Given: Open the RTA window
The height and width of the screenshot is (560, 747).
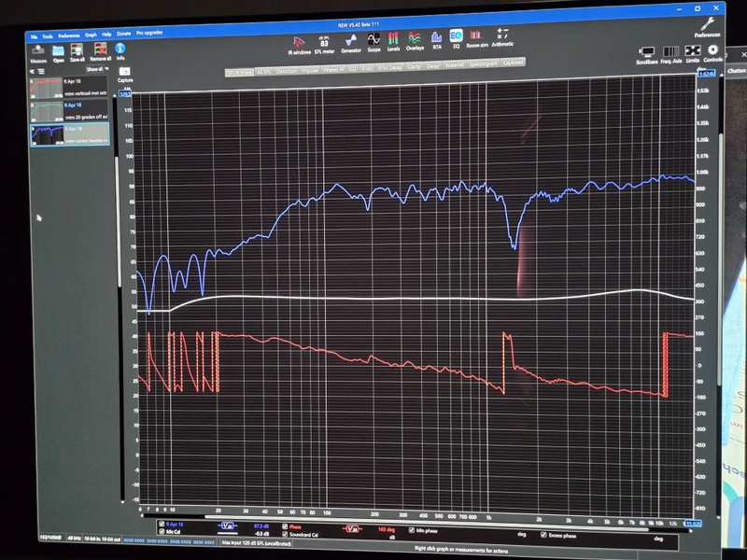Looking at the screenshot, I should click(436, 40).
